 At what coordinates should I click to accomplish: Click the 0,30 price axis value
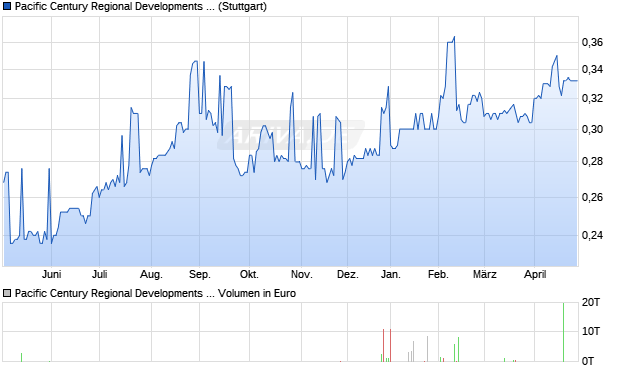(592, 129)
